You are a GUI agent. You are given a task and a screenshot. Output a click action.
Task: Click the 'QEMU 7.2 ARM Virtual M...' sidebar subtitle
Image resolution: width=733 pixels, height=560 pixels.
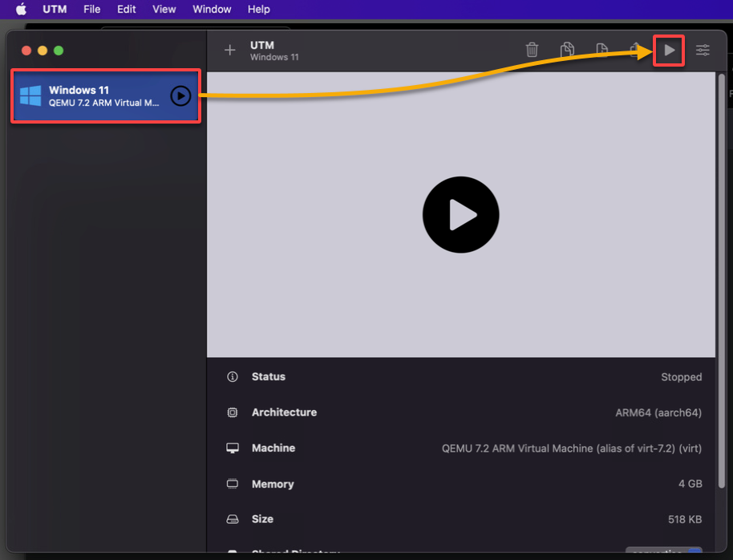pos(103,103)
